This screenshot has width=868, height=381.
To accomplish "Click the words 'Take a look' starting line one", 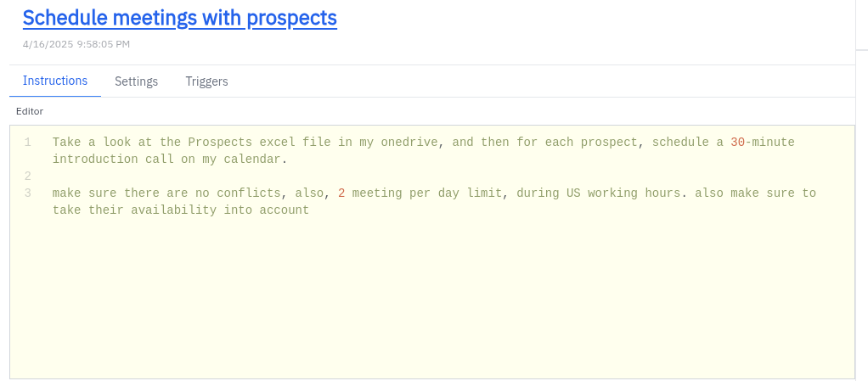I will coord(87,143).
